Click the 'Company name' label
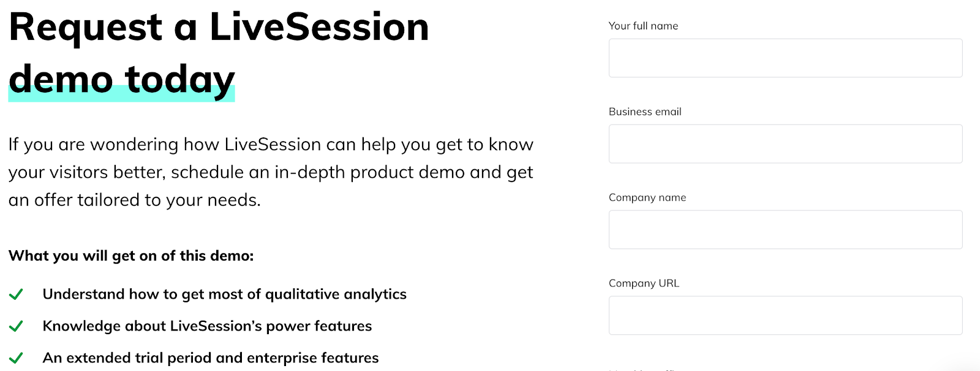 [x=647, y=197]
